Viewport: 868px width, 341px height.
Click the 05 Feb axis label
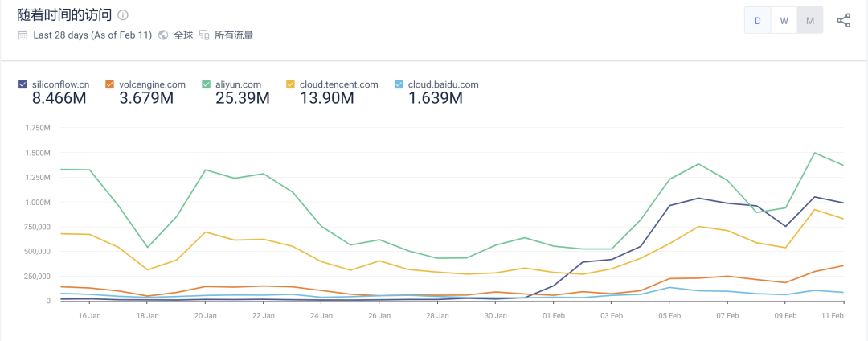click(669, 316)
